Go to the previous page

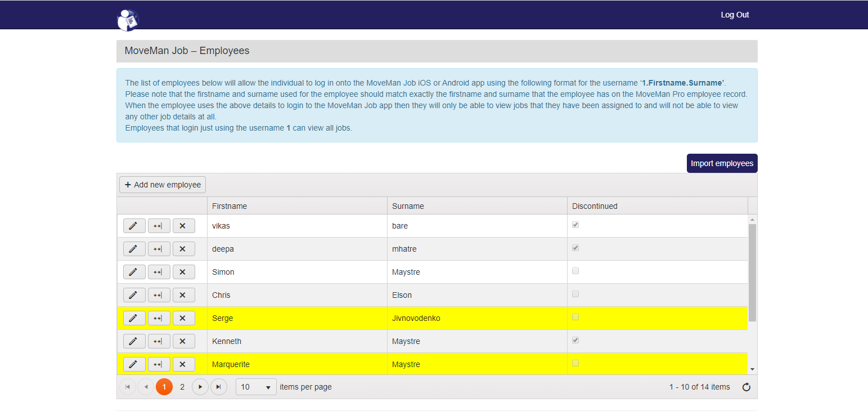pyautogui.click(x=146, y=387)
